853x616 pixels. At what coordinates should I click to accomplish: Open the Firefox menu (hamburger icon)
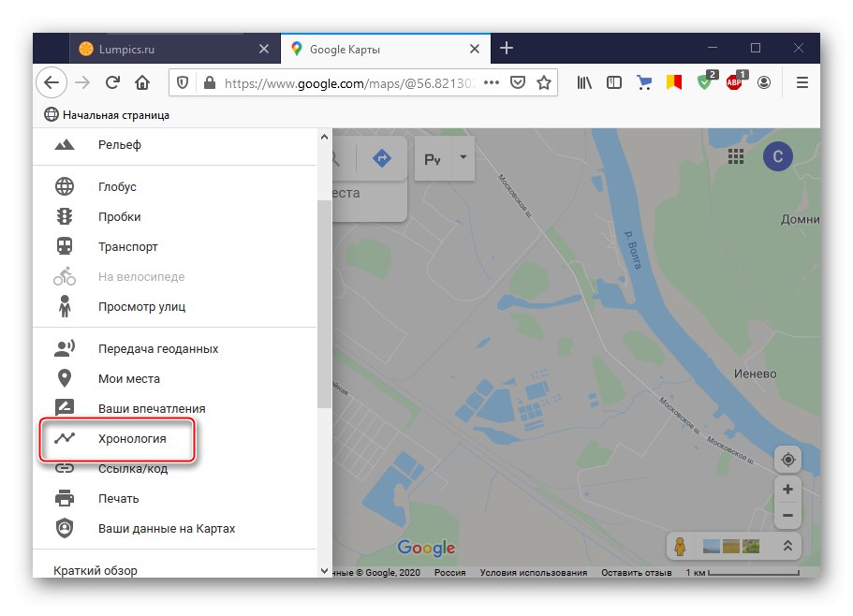pos(802,82)
